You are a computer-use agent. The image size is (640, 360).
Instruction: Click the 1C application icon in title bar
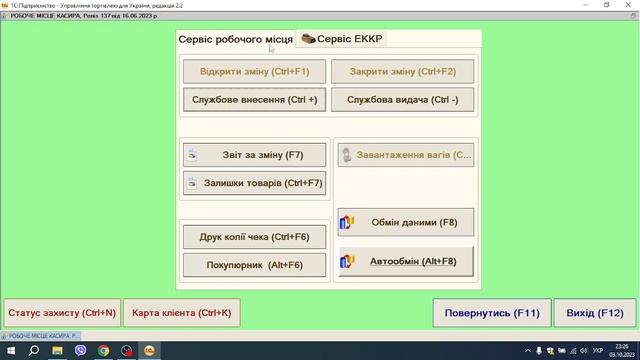click(x=5, y=5)
